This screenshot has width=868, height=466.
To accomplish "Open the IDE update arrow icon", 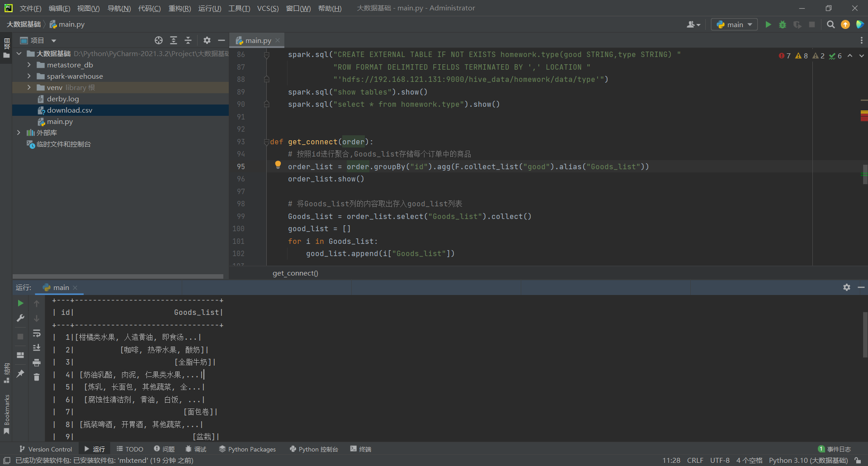I will (x=845, y=24).
